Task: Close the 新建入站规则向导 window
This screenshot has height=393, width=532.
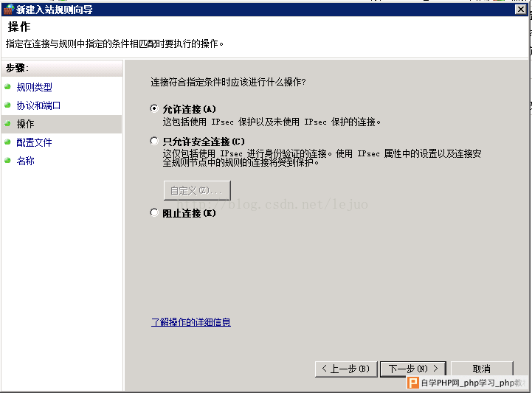Action: (520, 9)
